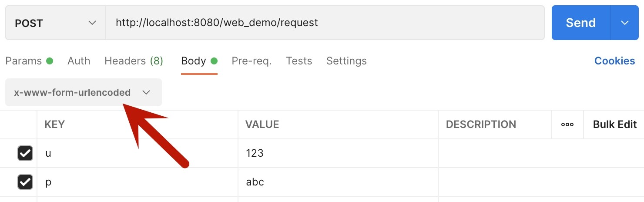Viewport: 644px width, 202px height.
Task: Click the value field containing 123
Action: (x=338, y=153)
